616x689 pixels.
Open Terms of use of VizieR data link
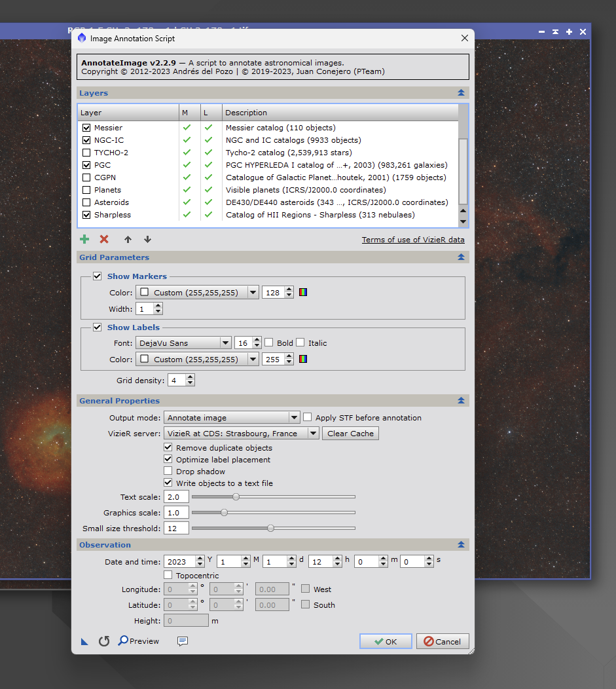[413, 240]
